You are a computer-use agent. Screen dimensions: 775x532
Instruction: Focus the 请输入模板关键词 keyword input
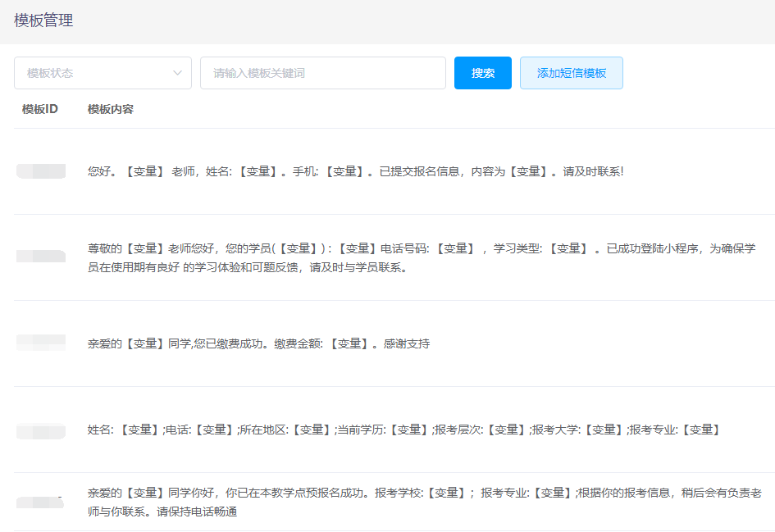tap(322, 73)
